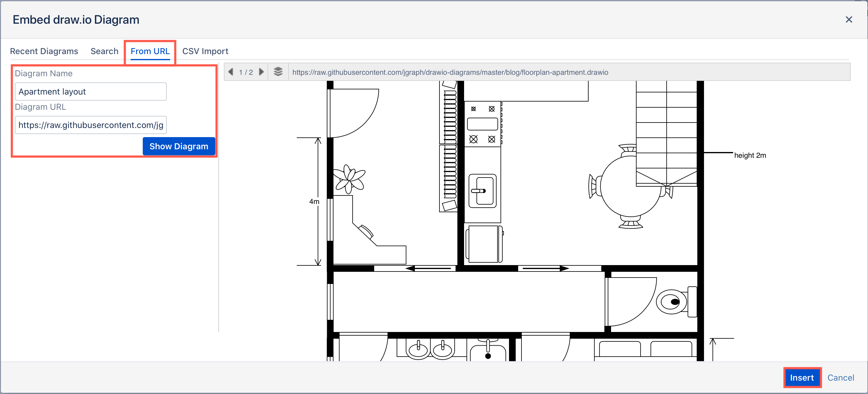Switch to the Recent Diagrams tab

pyautogui.click(x=44, y=51)
